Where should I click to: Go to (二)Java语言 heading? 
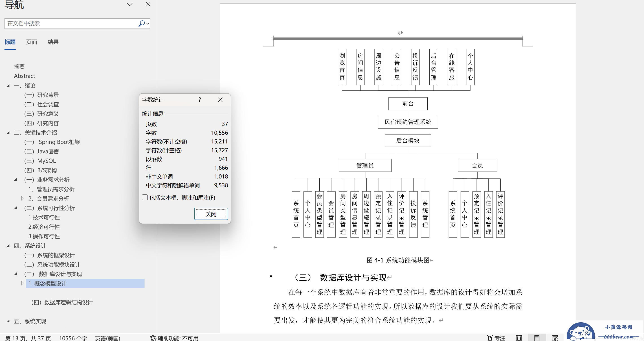click(x=42, y=152)
